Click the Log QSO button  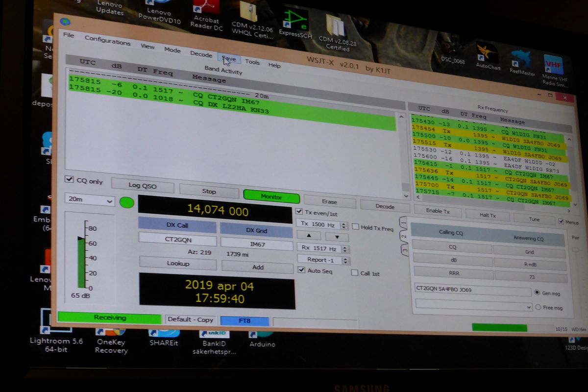click(x=143, y=186)
